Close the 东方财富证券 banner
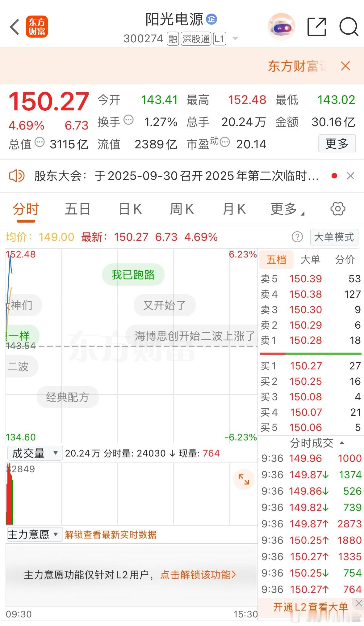364x626 pixels. coord(345,66)
